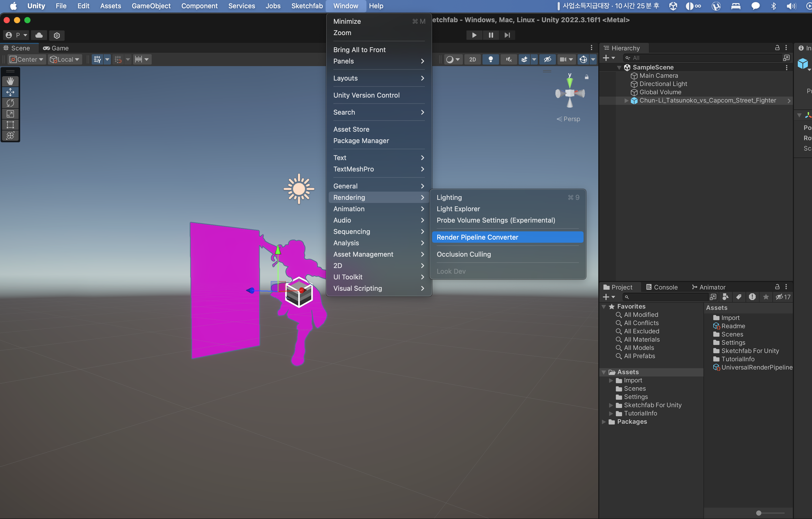Select the Rect transform tool

tap(10, 125)
